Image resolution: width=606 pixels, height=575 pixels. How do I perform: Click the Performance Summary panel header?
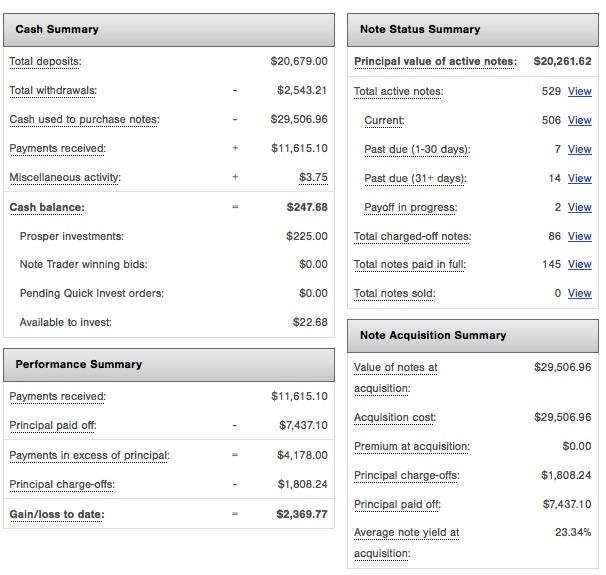(x=79, y=364)
